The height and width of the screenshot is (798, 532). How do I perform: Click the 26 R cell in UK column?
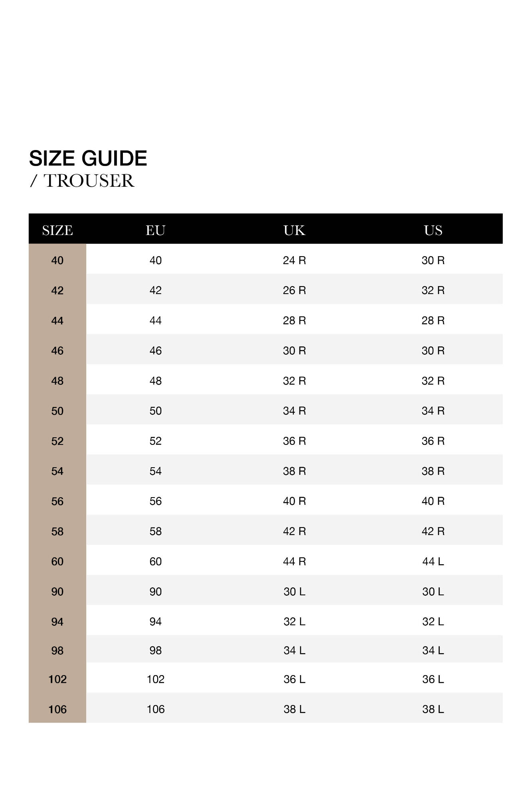tap(294, 290)
